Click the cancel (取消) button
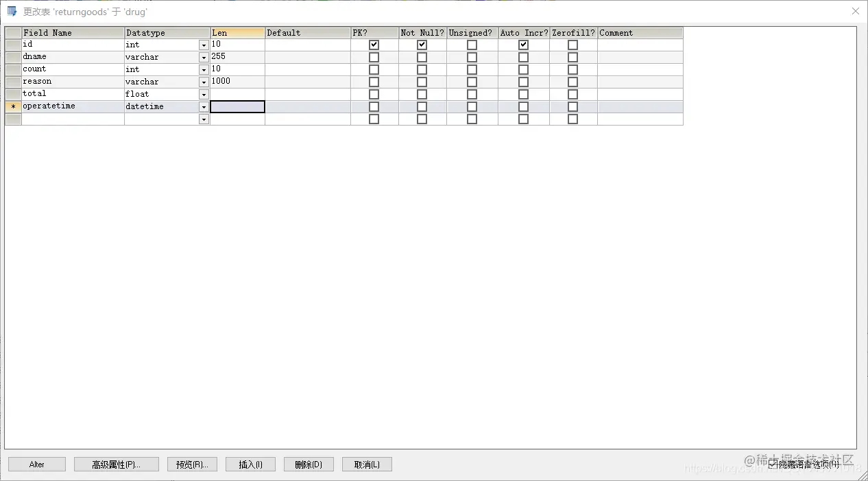Screen dimensions: 868x481 click(367, 465)
